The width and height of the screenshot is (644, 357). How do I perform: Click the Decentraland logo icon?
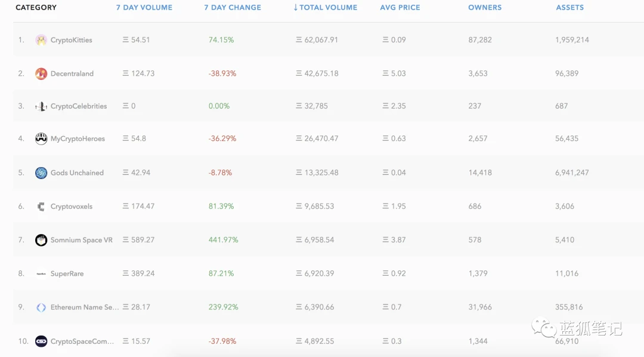(41, 73)
